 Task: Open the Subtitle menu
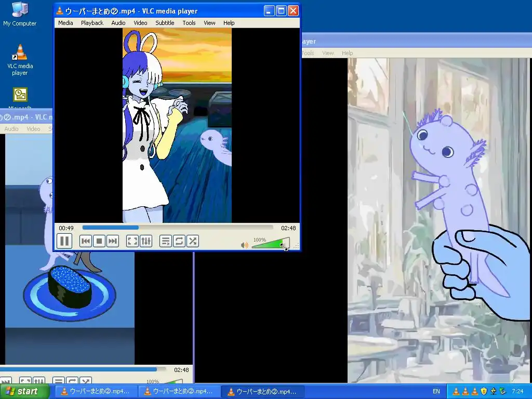coord(165,23)
